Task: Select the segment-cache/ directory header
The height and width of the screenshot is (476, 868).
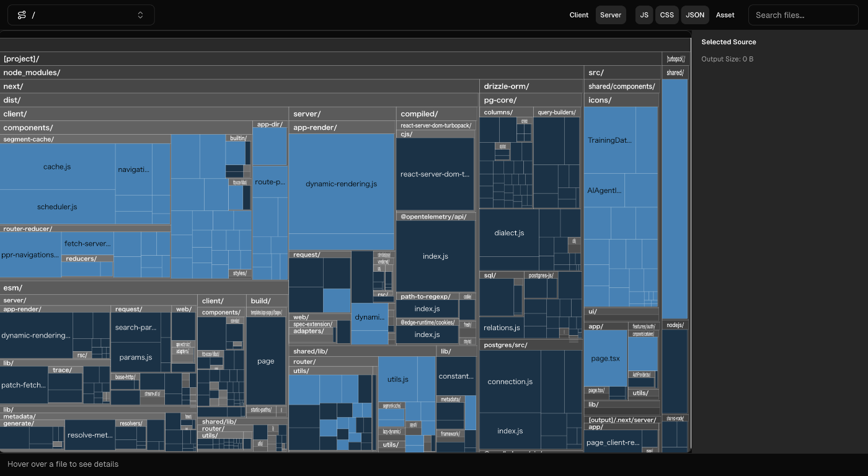Action: [85, 139]
